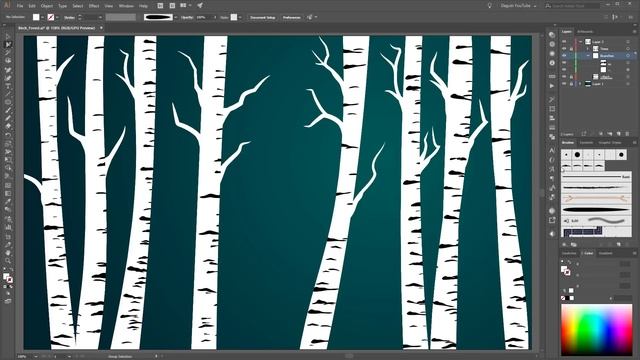The height and width of the screenshot is (360, 640).
Task: Select the Eraser tool
Action: 8,127
